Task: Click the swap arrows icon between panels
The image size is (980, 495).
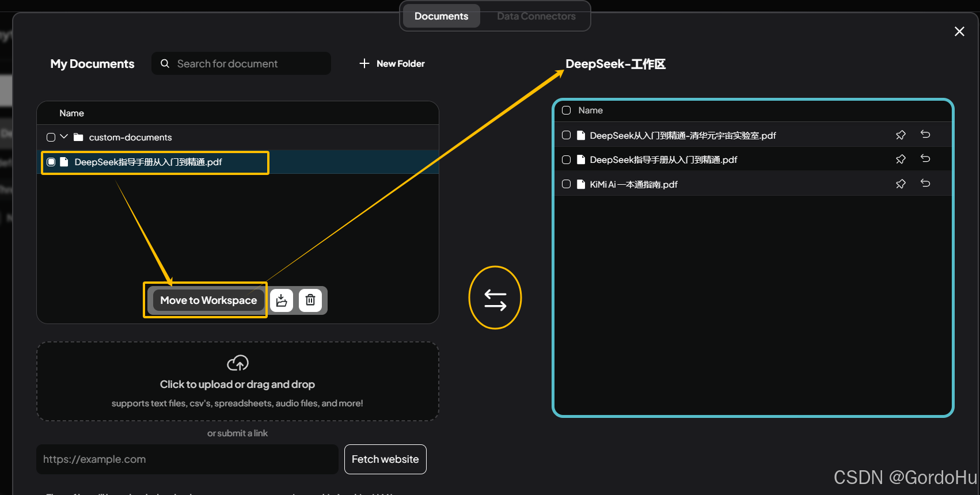Action: tap(495, 300)
